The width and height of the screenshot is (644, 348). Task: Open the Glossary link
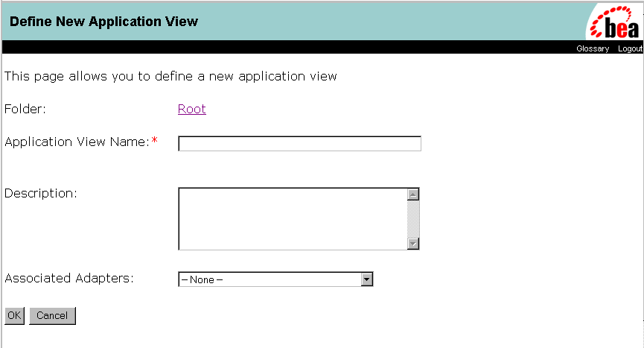593,48
